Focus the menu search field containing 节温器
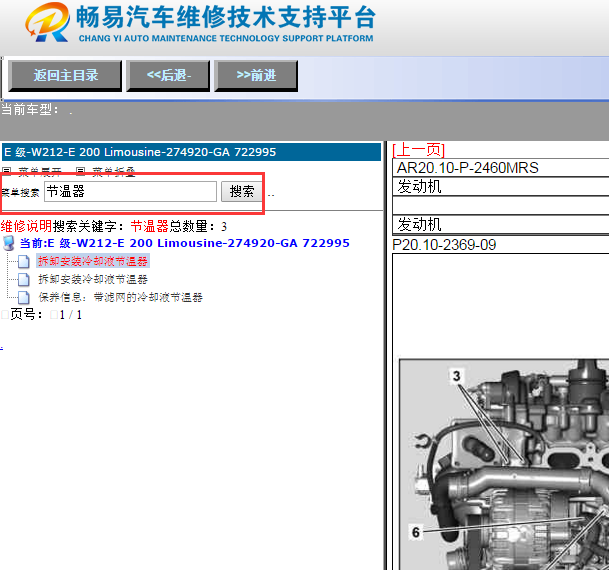 130,191
